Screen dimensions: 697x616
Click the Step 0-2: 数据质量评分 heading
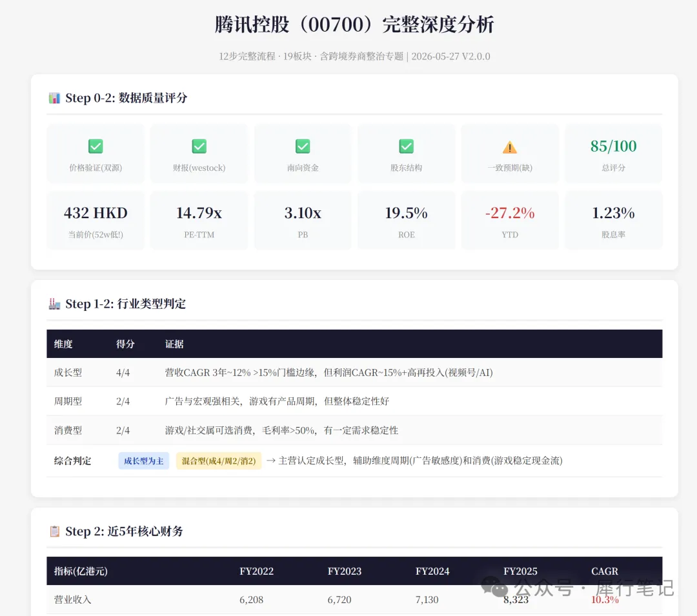point(126,97)
